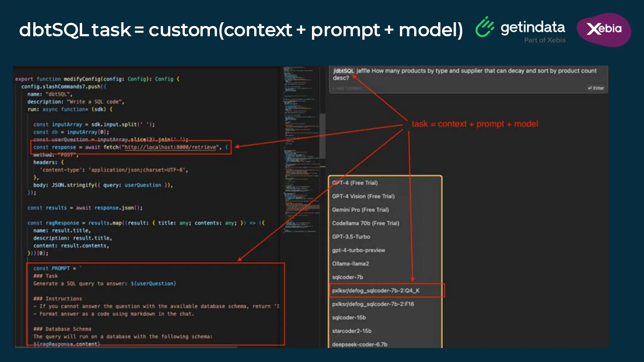This screenshot has width=644, height=362.
Task: Click the faint Add Context button
Action: 347,88
